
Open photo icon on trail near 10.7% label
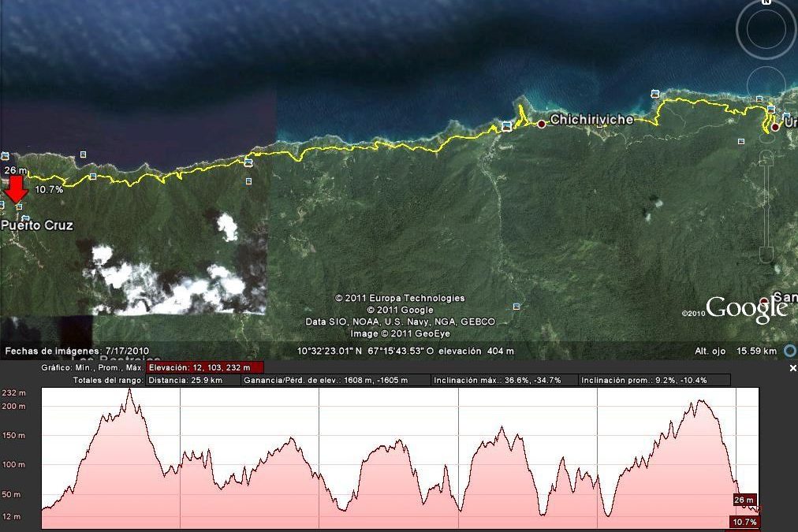click(93, 176)
